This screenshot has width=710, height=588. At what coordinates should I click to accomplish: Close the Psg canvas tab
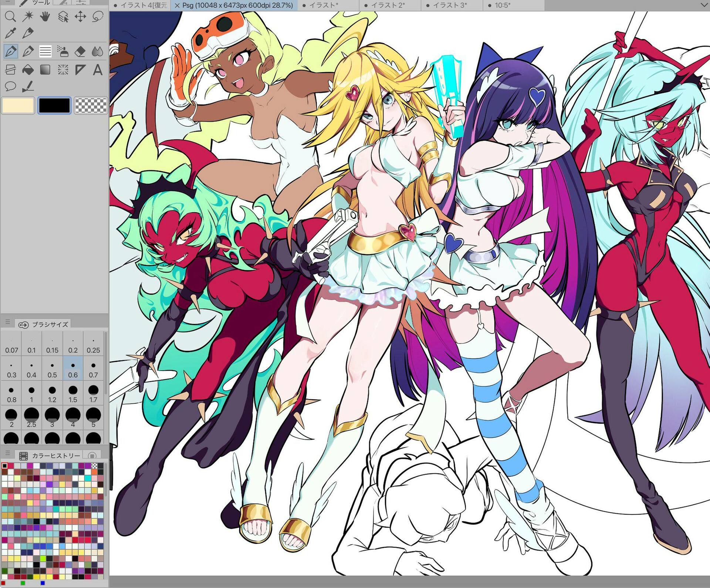click(x=177, y=6)
